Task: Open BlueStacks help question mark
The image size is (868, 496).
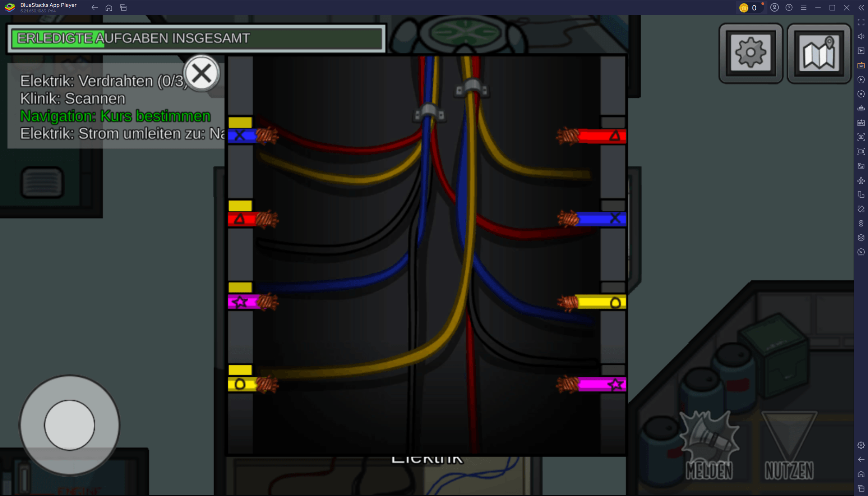Action: tap(789, 8)
